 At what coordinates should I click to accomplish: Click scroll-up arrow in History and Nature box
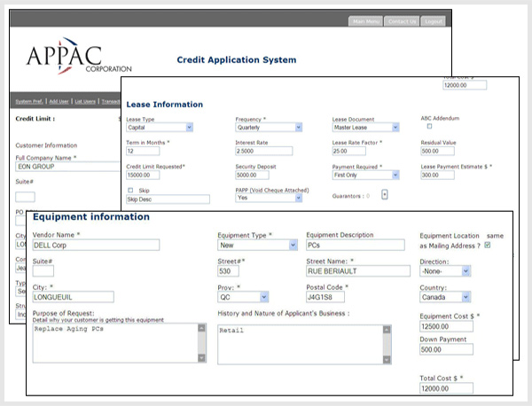[387, 330]
